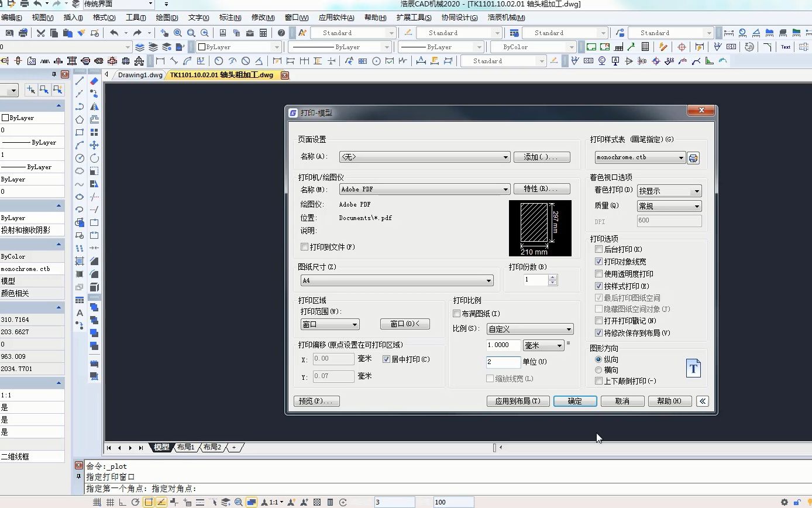812x508 pixels.
Task: Open the 图纸尺寸 A4 dropdown
Action: [489, 280]
